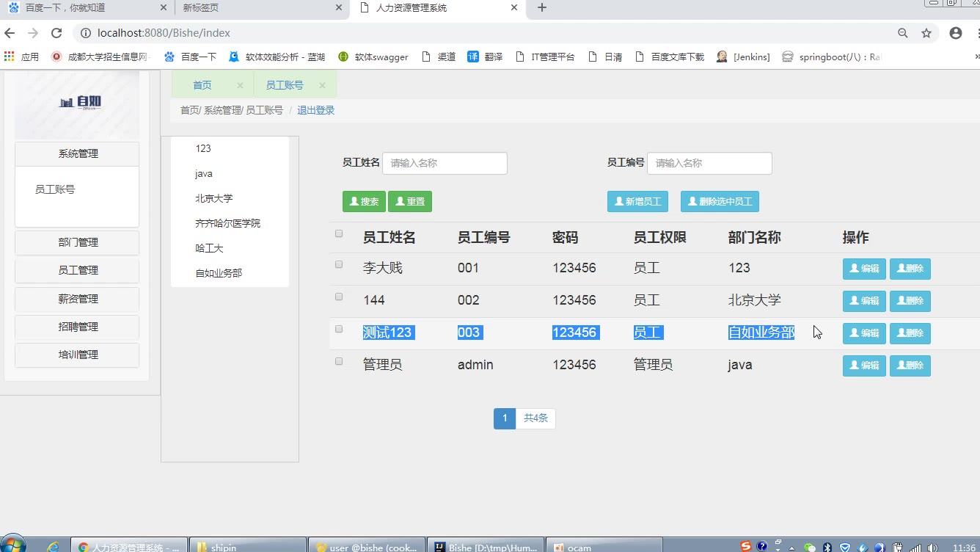Expand the 薪资管理 sidebar section
The image size is (980, 552).
(x=77, y=299)
